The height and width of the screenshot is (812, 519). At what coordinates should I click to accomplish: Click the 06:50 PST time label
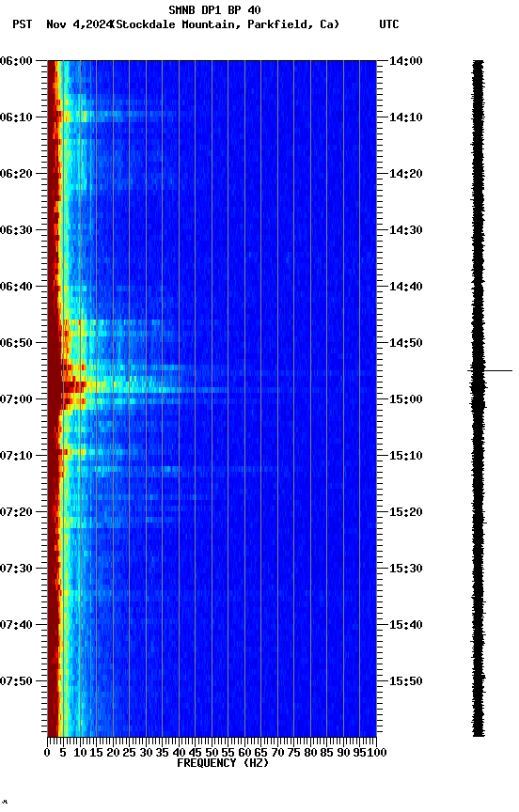click(16, 343)
